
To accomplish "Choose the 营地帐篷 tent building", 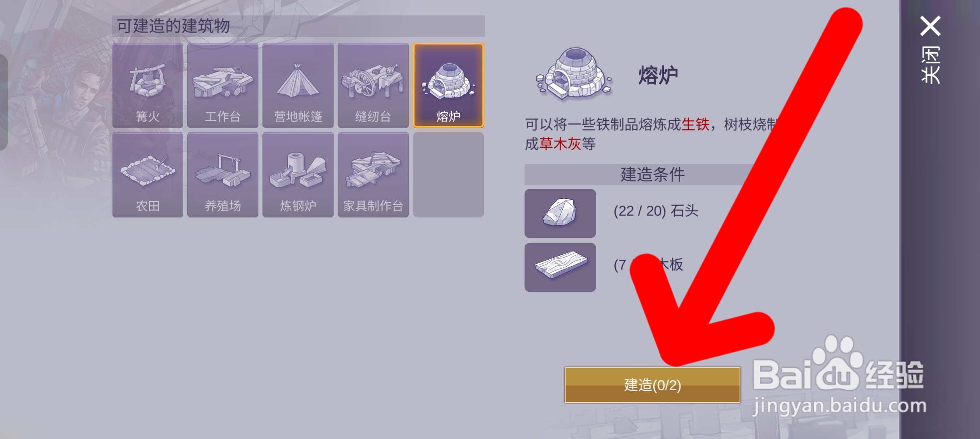I will [298, 85].
